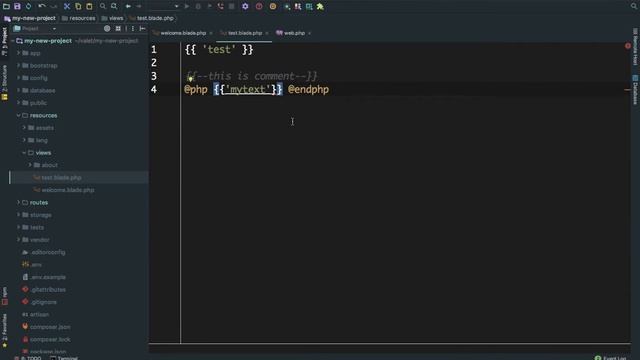Toggle the Remote Host tool window
This screenshot has width=640, height=360.
(636, 47)
